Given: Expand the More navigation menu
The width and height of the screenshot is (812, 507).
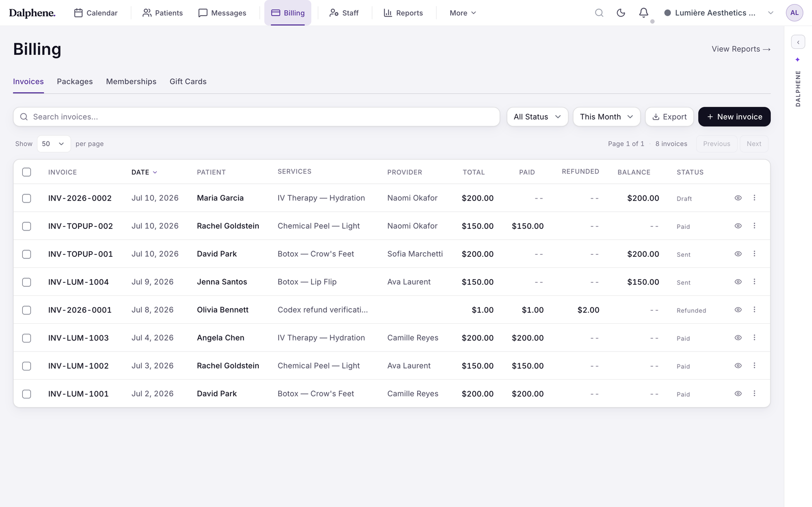Looking at the screenshot, I should tap(463, 13).
